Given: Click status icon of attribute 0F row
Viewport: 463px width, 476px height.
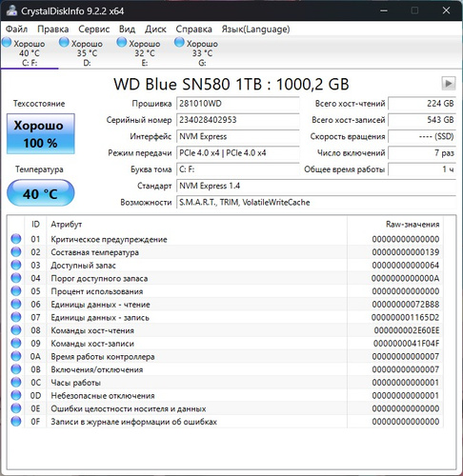Looking at the screenshot, I should tap(16, 422).
